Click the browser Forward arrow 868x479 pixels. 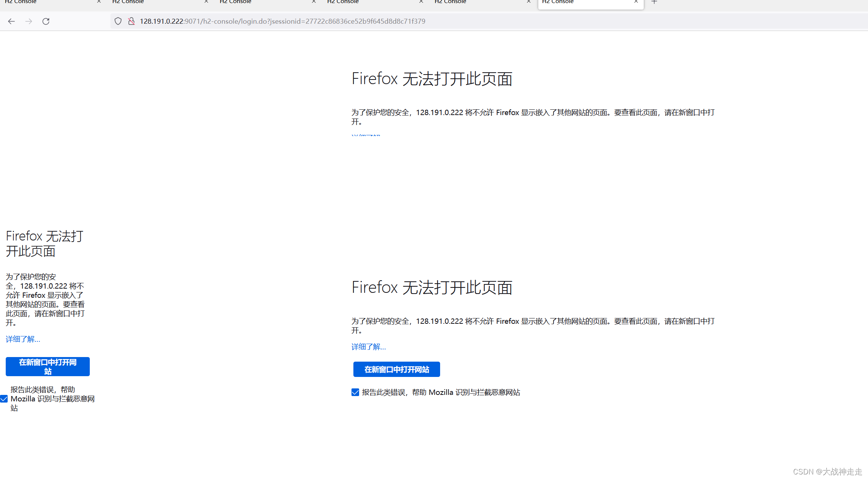coord(29,21)
